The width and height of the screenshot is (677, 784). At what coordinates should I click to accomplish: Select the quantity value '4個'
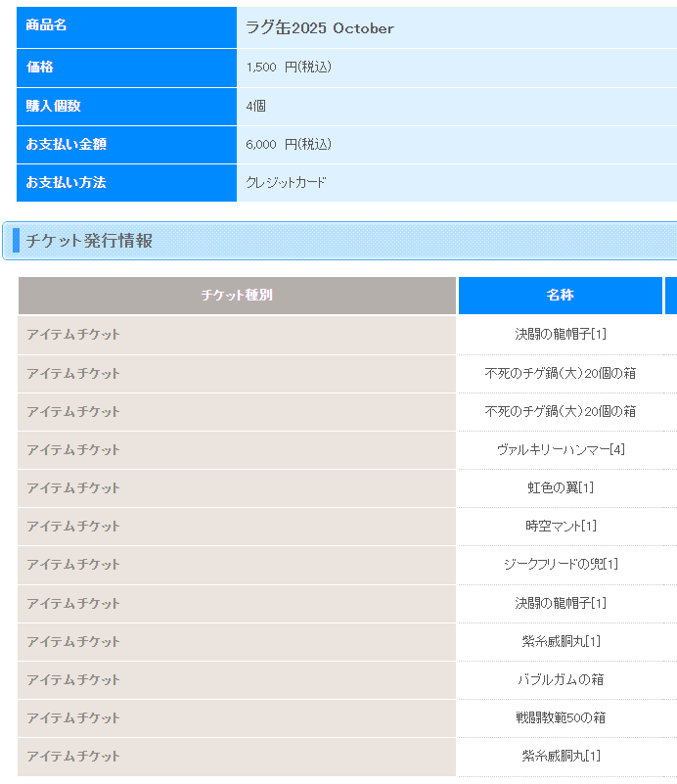(x=255, y=106)
